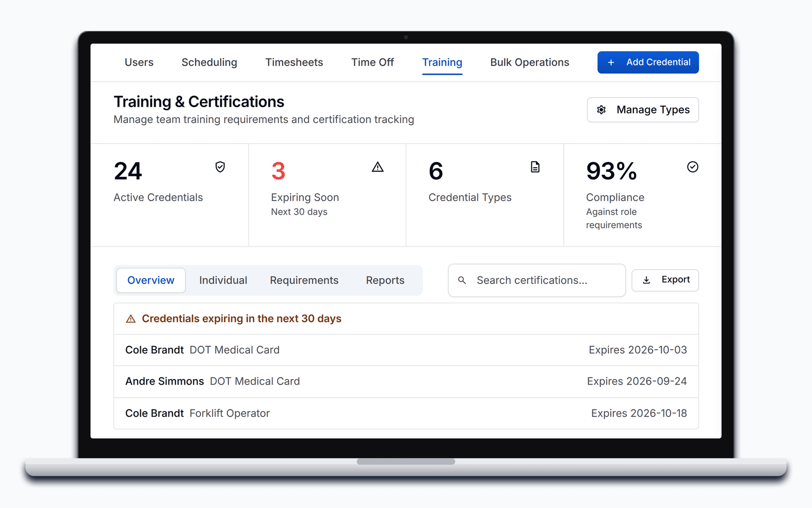Select the Overview sub-tab
This screenshot has width=812, height=508.
(x=151, y=280)
